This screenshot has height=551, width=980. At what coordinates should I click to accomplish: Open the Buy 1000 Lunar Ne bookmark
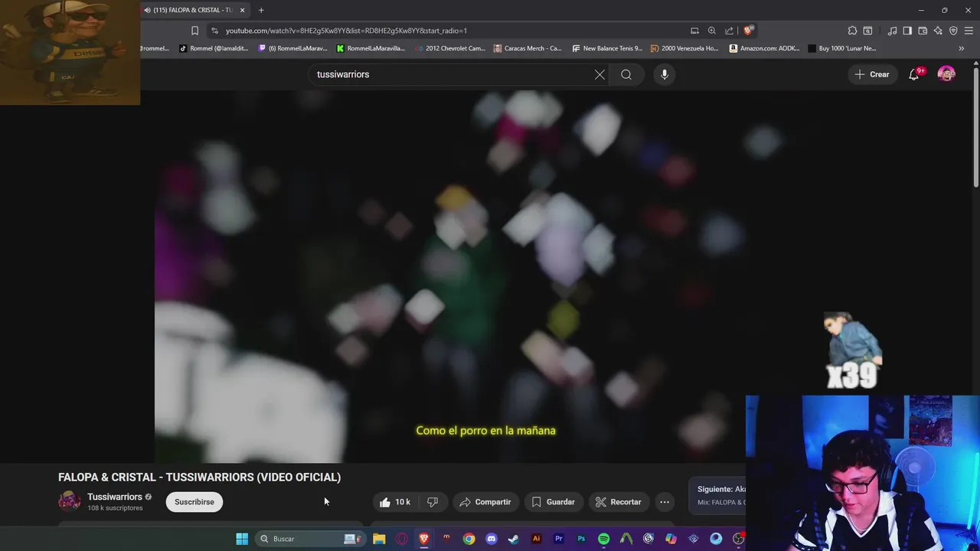(x=841, y=48)
